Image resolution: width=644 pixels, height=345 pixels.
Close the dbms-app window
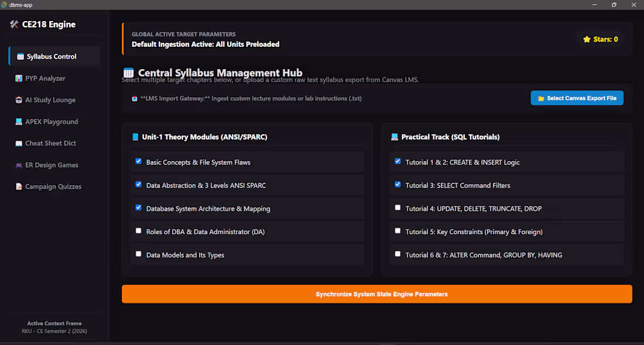tap(633, 5)
